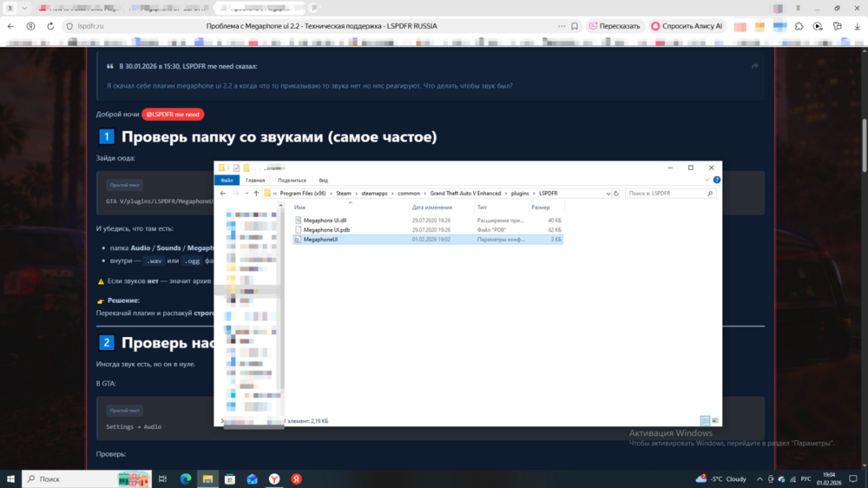
Task: Show hidden system tray icons
Action: coord(759,479)
